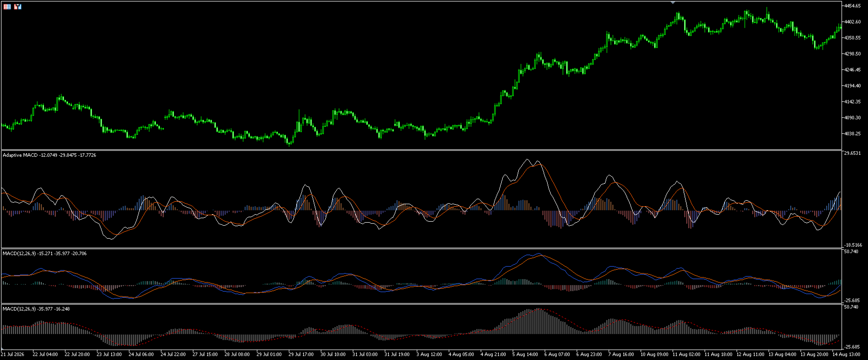This screenshot has width=868, height=360.
Task: Click the 30 Jul 10:00 time label
Action: [333, 355]
